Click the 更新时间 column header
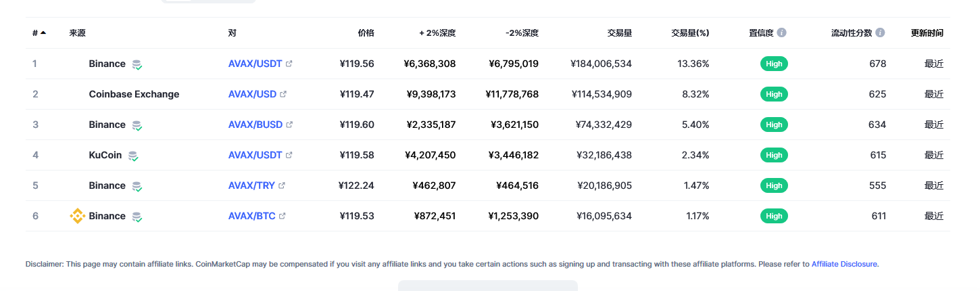This screenshot has height=291, width=980. 927,32
